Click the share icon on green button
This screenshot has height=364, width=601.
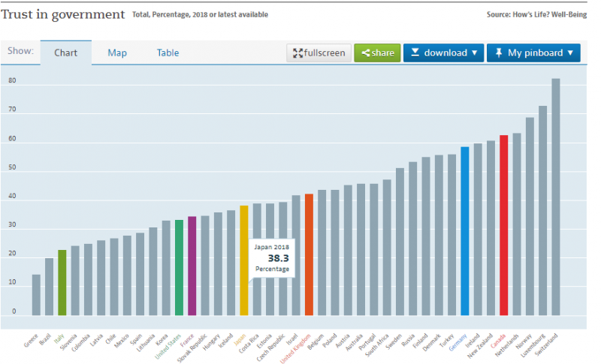365,53
